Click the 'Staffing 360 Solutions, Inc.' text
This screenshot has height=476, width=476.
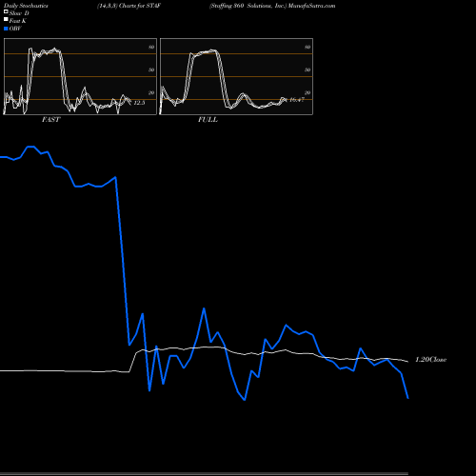[248, 6]
